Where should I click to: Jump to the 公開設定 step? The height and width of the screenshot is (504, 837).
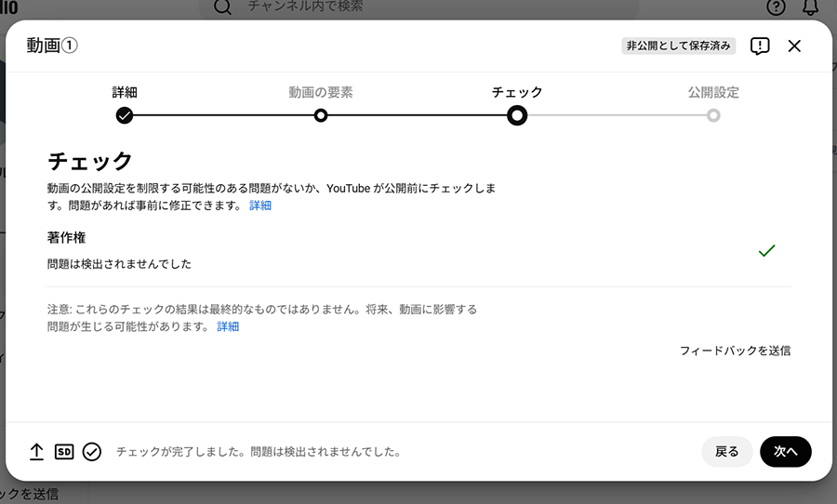(x=713, y=93)
